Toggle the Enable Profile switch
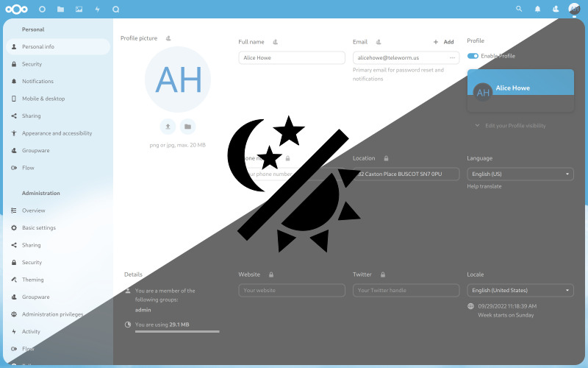The image size is (588, 368). coord(473,56)
